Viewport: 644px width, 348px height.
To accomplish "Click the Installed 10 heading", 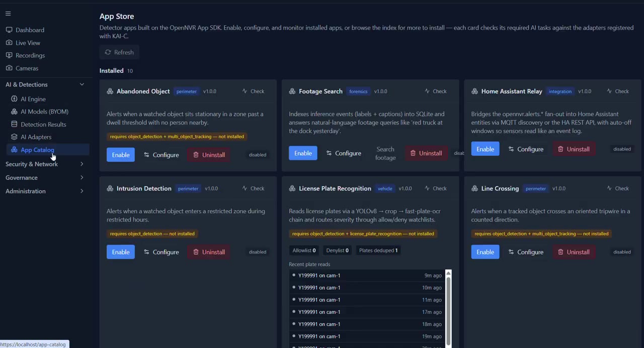I will 116,71.
